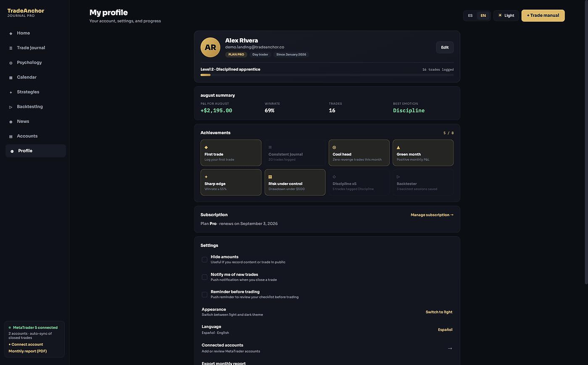
Task: Click the Risk under control square icon
Action: click(x=270, y=177)
